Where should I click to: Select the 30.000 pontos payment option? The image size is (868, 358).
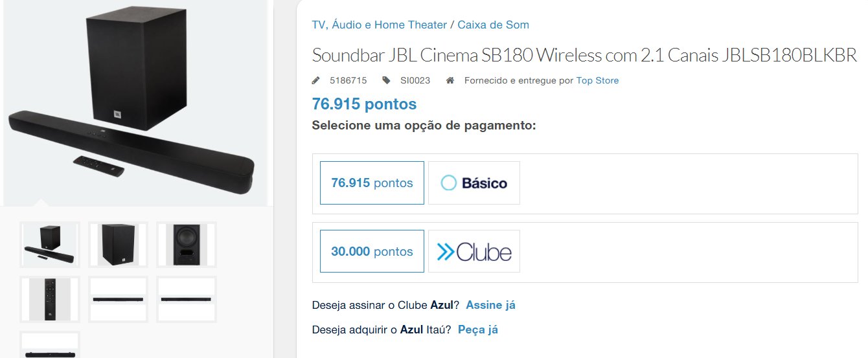click(x=372, y=251)
